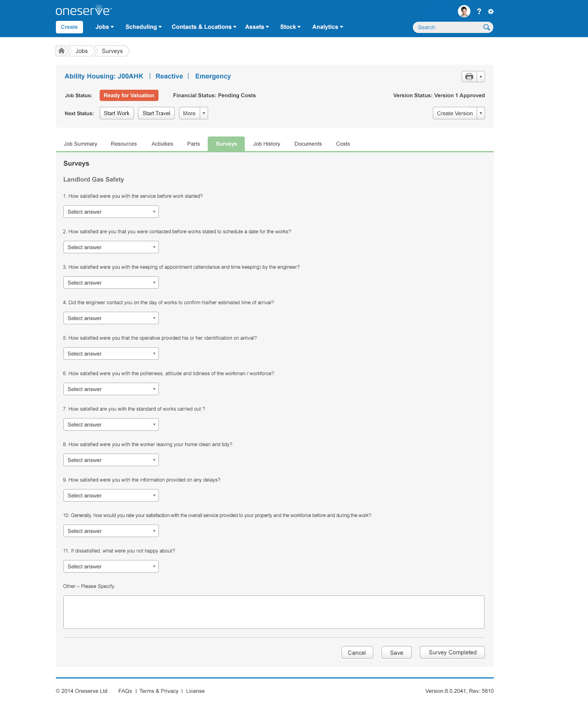Click the Create button
Viewport: 588px width, 704px height.
click(69, 27)
